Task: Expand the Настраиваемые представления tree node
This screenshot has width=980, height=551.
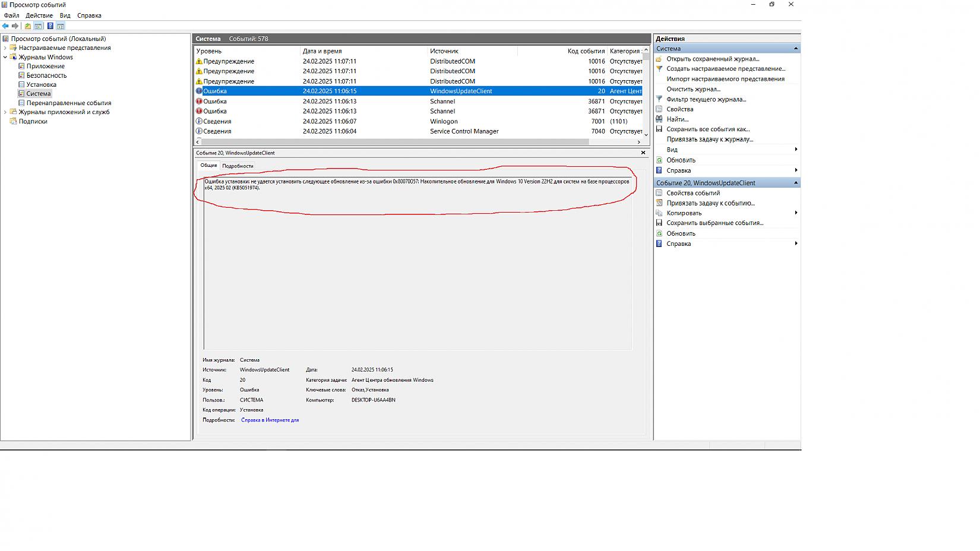Action: click(x=5, y=48)
